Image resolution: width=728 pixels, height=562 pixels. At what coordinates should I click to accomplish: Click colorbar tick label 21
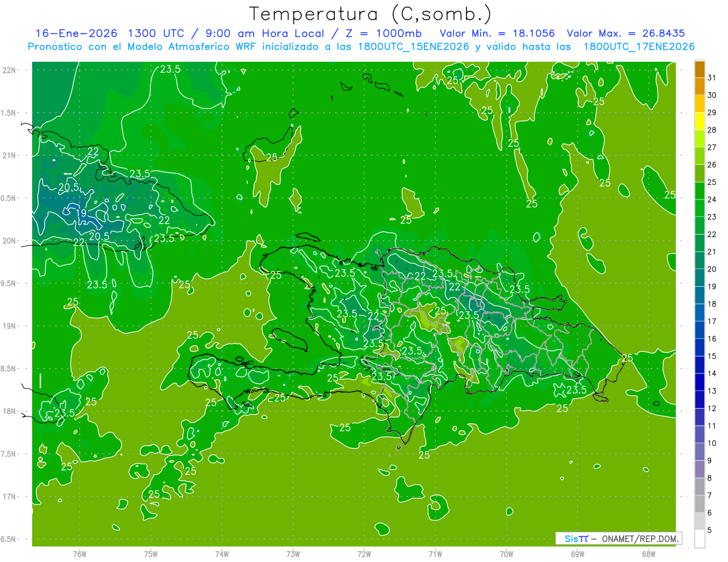(x=712, y=252)
